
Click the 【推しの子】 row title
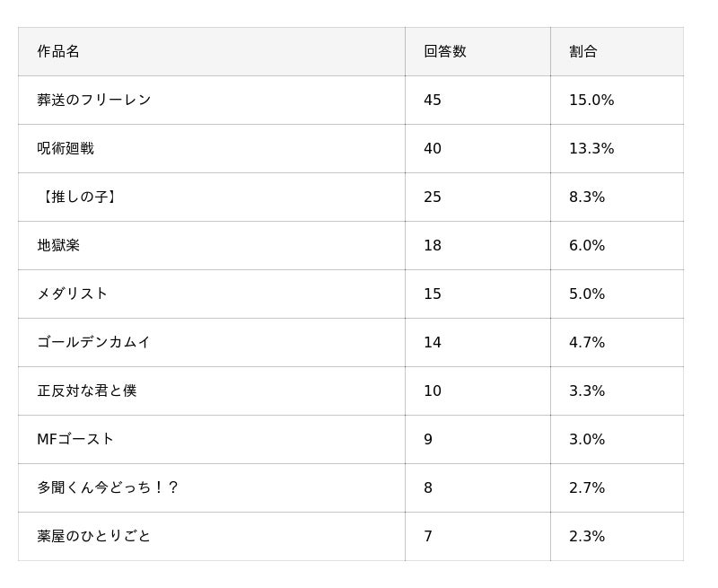pos(78,197)
